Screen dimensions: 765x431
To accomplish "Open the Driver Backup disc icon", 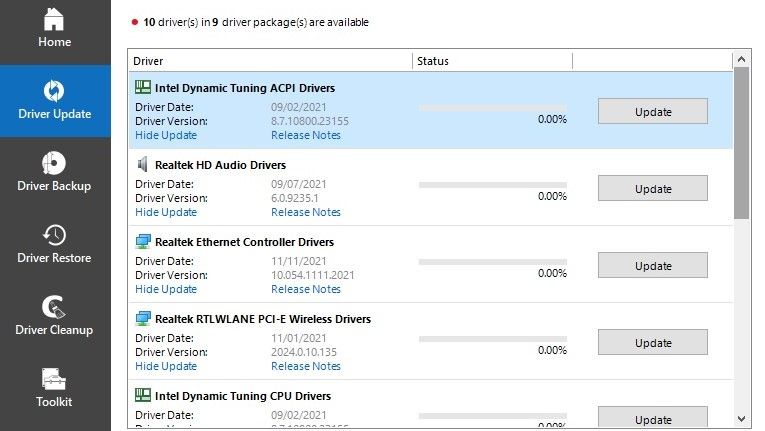I will tap(55, 162).
